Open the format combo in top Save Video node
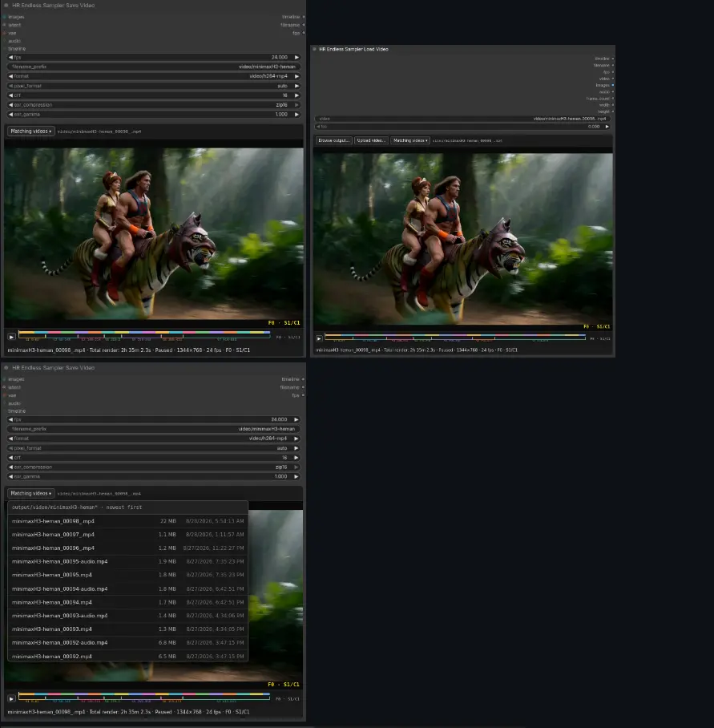Viewport: 714px width, 728px height. pos(154,76)
